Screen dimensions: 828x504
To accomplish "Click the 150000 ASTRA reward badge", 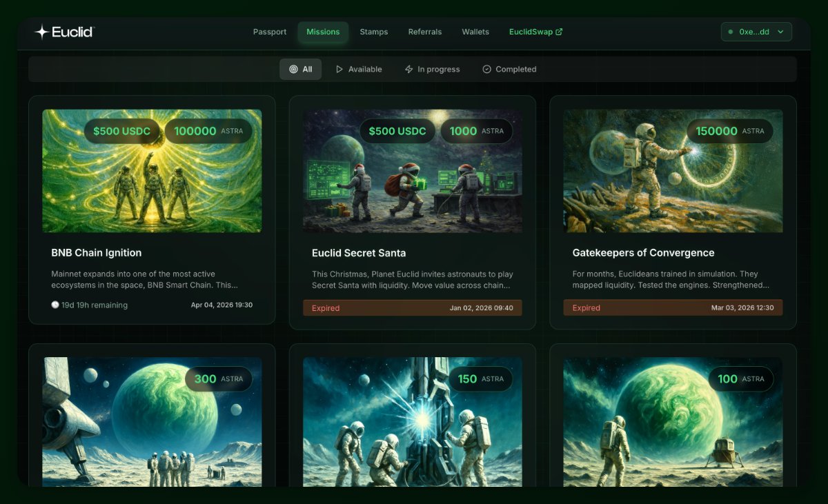I will [730, 131].
